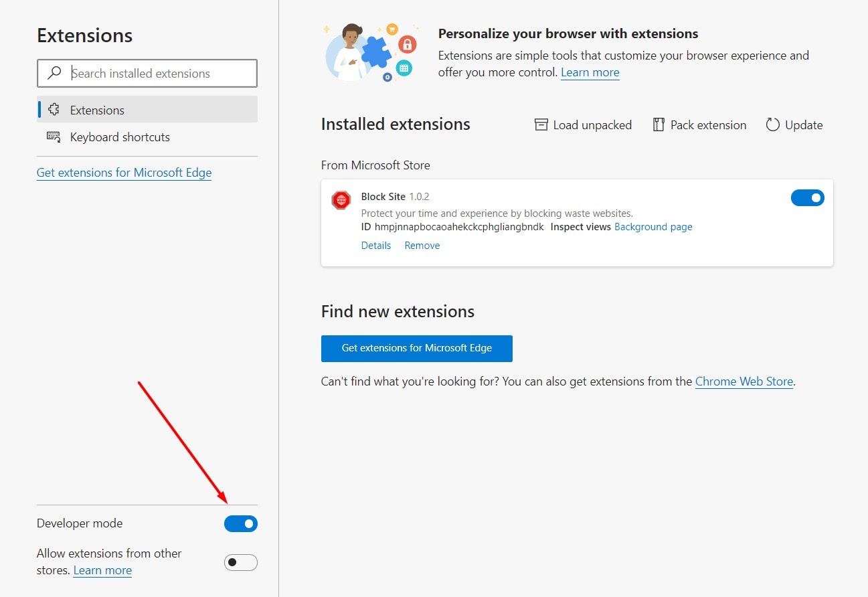Focus the Search installed extensions field
Screen dimensions: 868x597
click(147, 73)
